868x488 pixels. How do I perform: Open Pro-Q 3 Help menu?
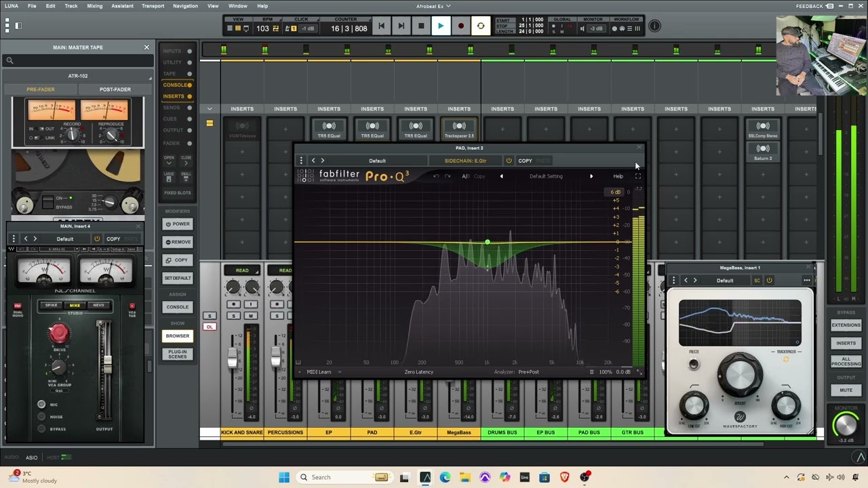coord(618,176)
